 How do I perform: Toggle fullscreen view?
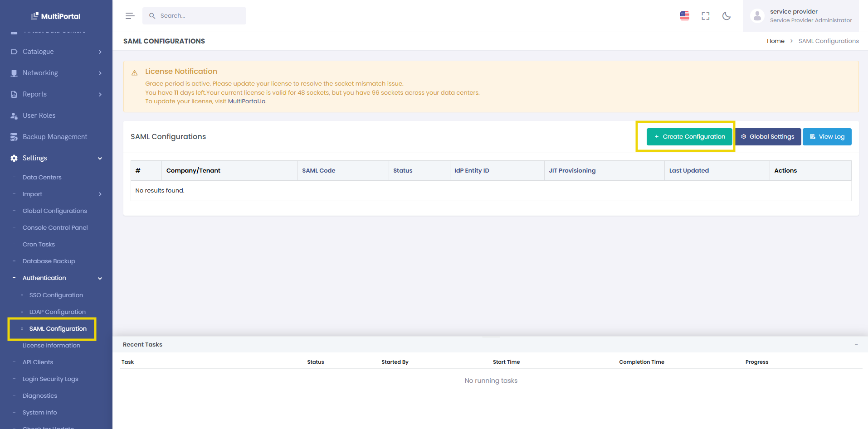coord(705,16)
